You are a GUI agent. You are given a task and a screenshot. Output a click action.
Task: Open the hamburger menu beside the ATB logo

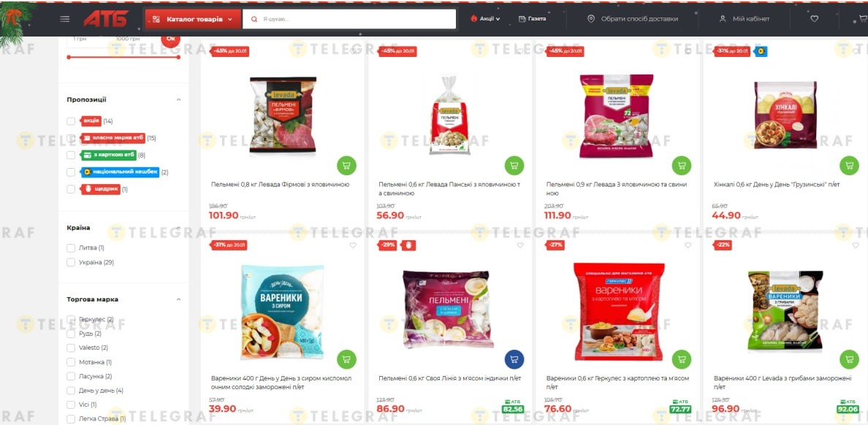tap(65, 19)
